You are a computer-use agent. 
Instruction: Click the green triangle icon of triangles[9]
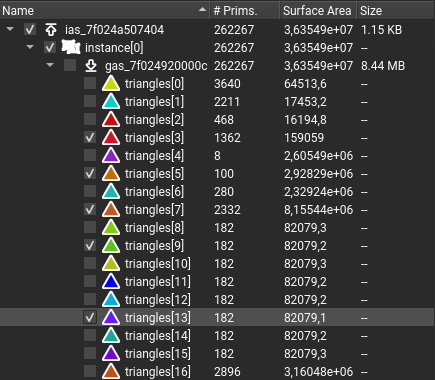[x=111, y=245]
